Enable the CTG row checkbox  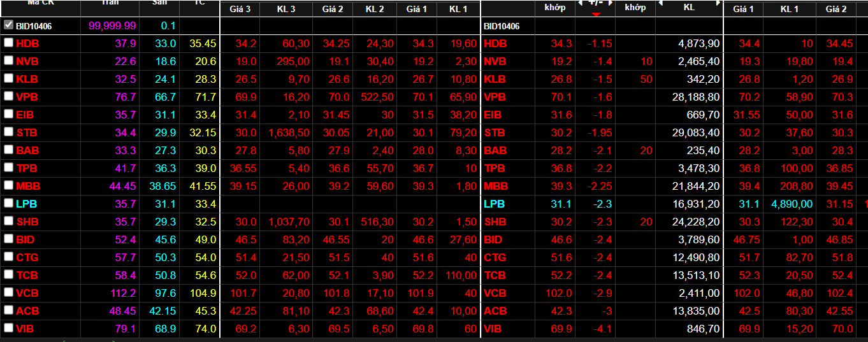point(8,257)
